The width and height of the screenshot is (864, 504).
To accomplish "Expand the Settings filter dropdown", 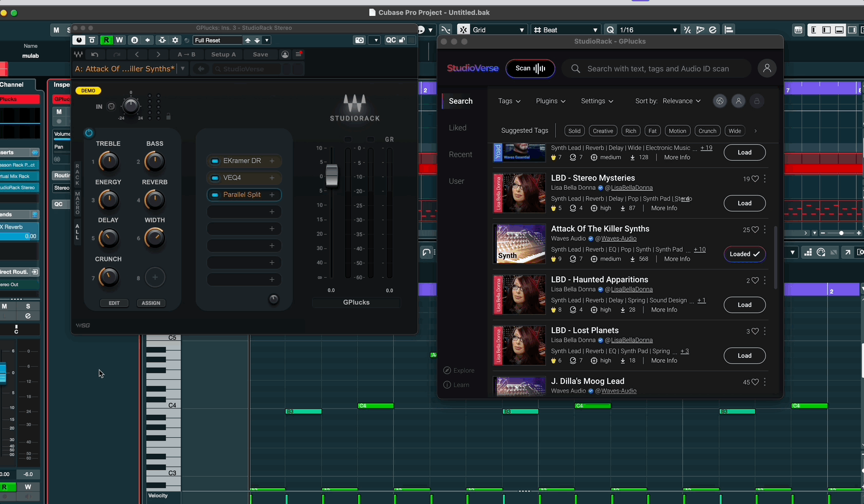I will [597, 101].
